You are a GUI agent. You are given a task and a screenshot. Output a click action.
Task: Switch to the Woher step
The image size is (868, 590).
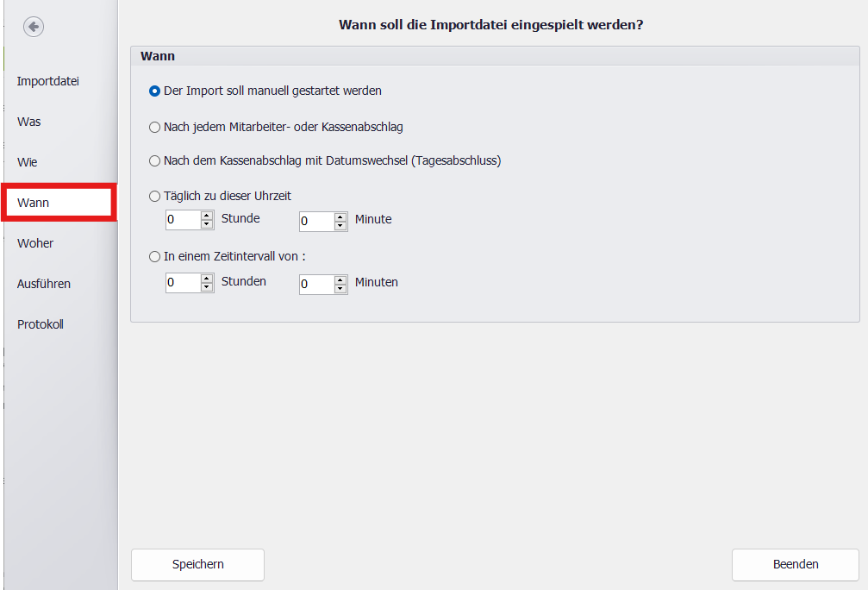pos(35,243)
